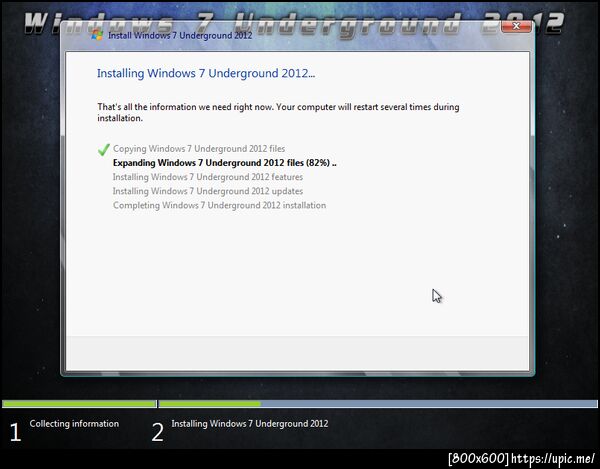Close the Install Windows 7 Underground dialog
Screen dimensions: 600x469
[516, 26]
